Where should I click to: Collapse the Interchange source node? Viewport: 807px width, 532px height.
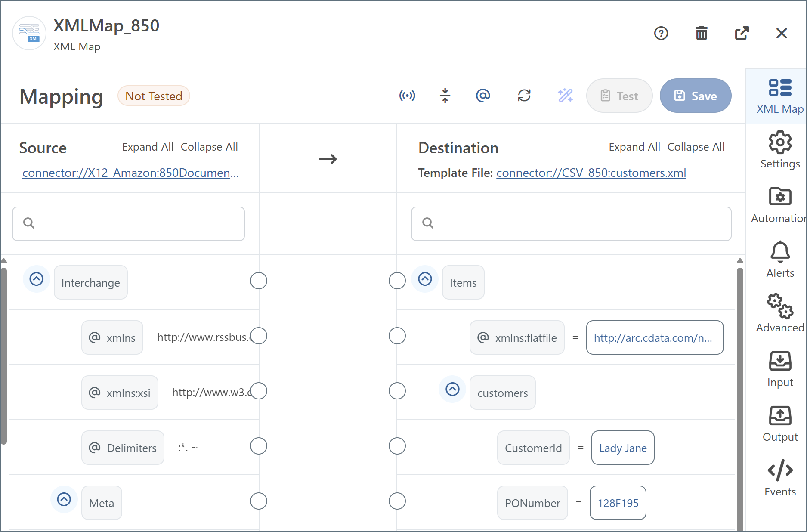(37, 279)
